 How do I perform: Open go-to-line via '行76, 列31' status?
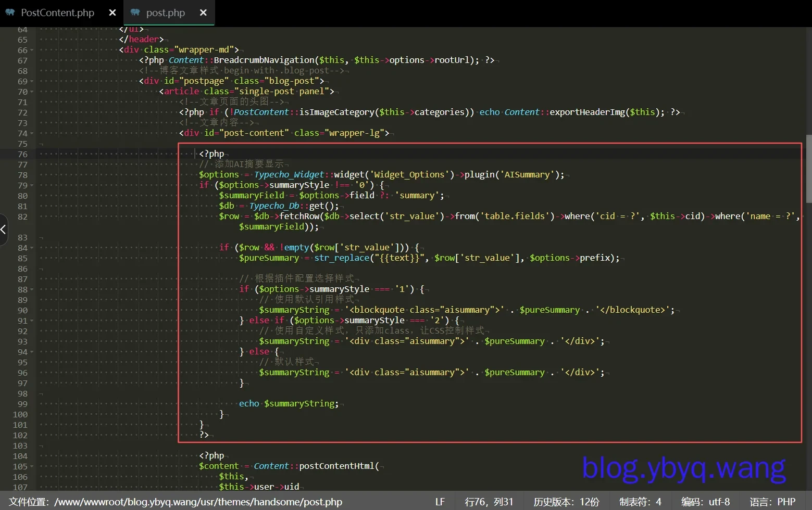(x=489, y=502)
